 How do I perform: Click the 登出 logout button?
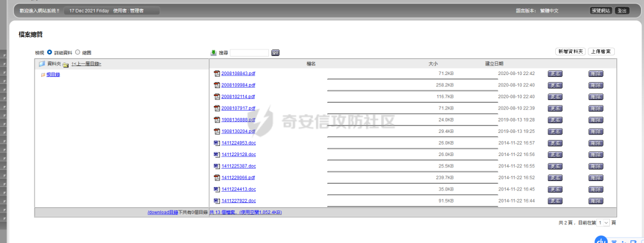(622, 11)
